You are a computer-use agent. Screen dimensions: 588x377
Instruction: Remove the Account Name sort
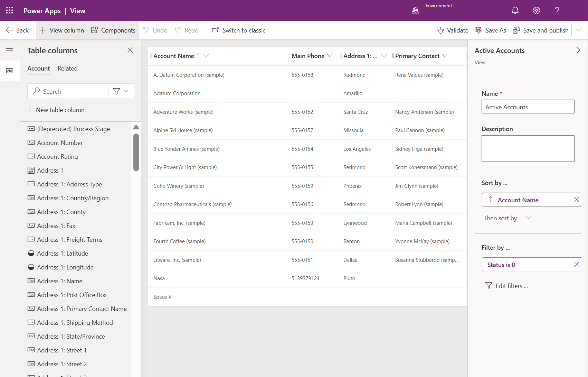(x=576, y=200)
